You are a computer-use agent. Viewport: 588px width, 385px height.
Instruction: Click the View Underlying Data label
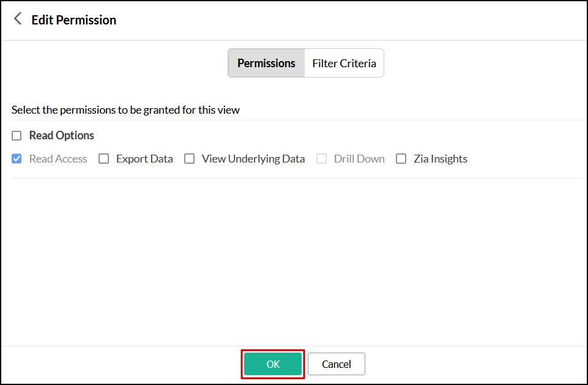click(253, 159)
